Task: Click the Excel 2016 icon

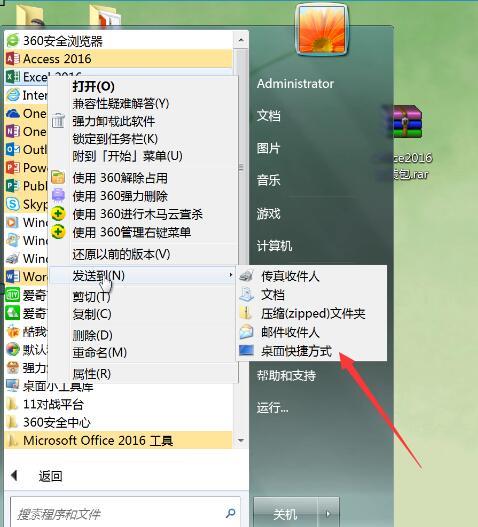Action: (x=13, y=77)
